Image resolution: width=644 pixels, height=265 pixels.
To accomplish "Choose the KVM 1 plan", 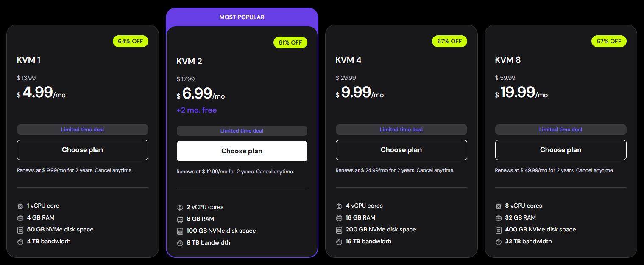I will click(82, 150).
